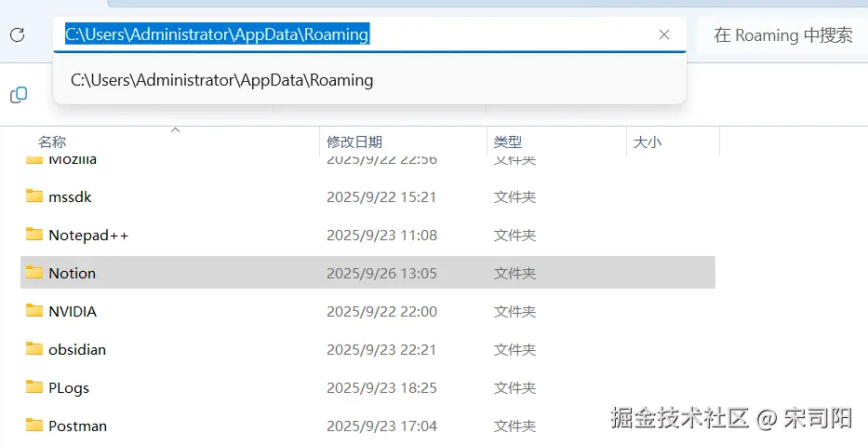This screenshot has height=446, width=868.
Task: Click the date 2025/9/22 15:21
Action: pos(381,197)
